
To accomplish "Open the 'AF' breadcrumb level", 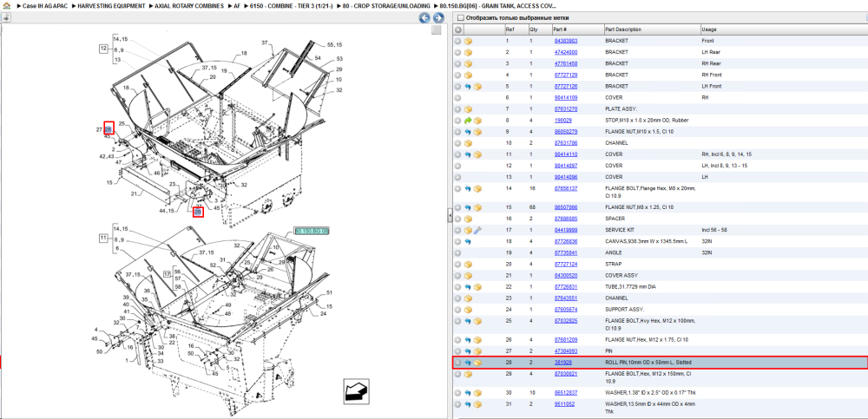I will point(236,5).
